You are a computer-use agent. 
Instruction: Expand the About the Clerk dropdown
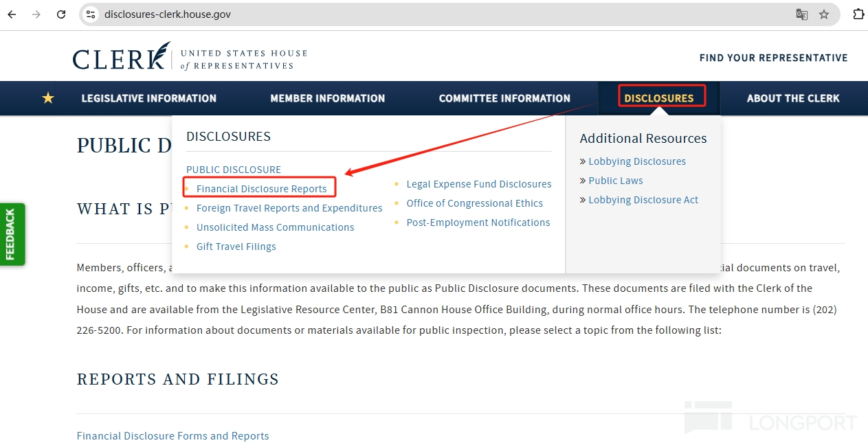point(793,98)
